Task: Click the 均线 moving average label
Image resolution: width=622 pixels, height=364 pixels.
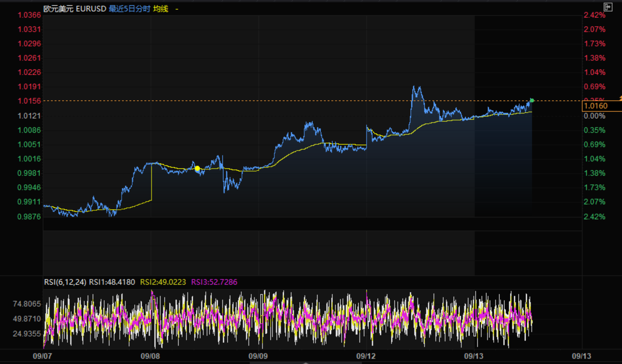Action: [x=160, y=9]
